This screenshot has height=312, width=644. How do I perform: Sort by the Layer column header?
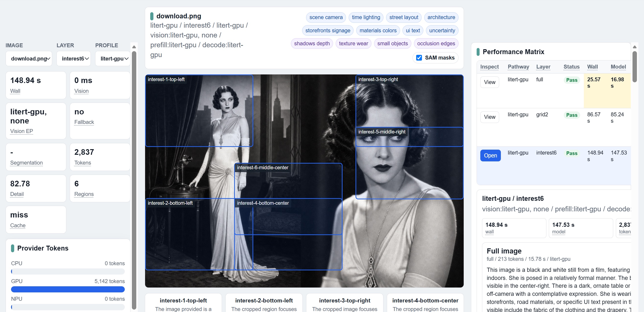[x=543, y=67]
